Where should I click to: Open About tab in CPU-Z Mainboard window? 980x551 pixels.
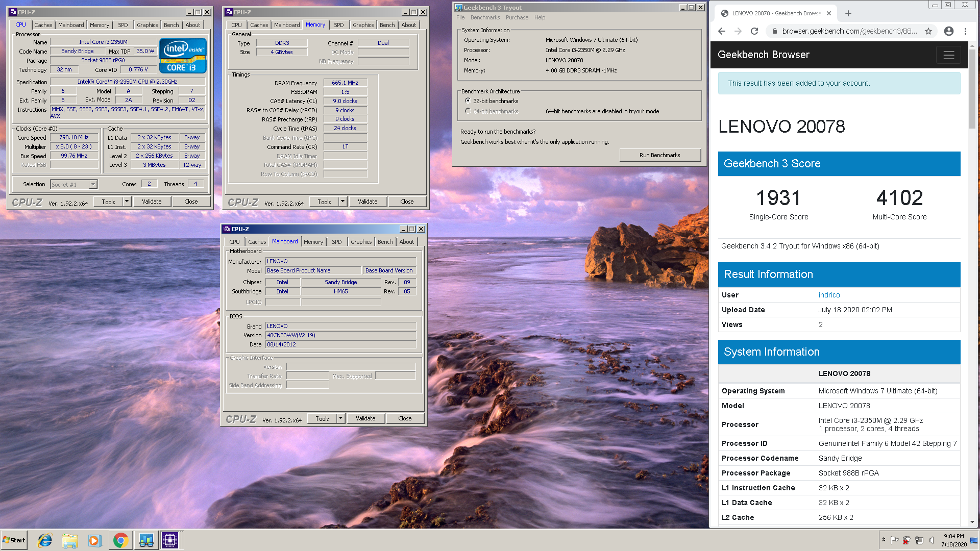tap(407, 242)
